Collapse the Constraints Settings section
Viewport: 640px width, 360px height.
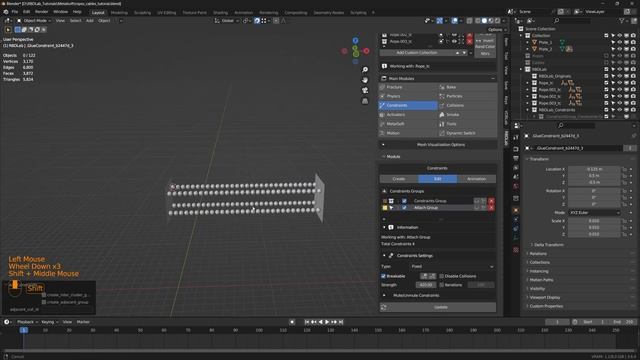click(x=384, y=256)
